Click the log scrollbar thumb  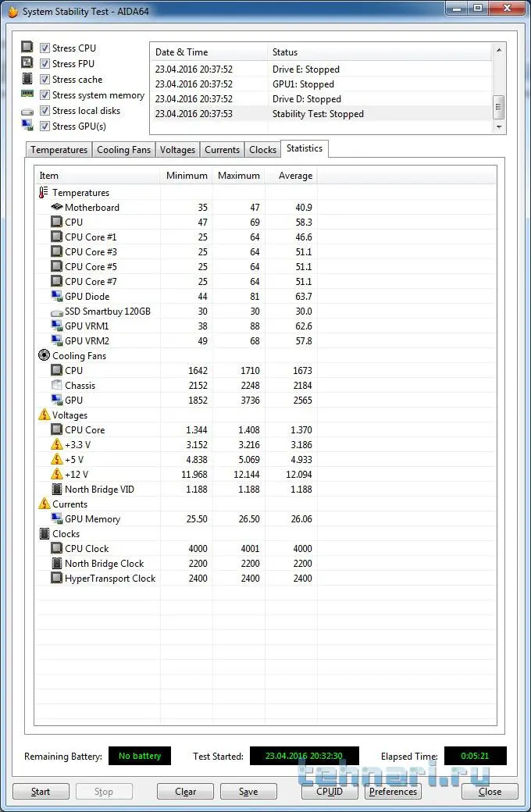pyautogui.click(x=499, y=107)
